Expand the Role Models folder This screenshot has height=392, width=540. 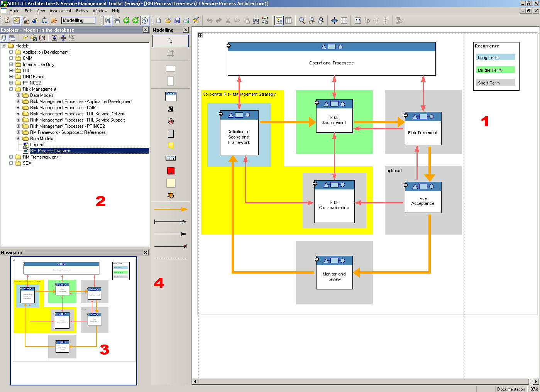[18, 139]
